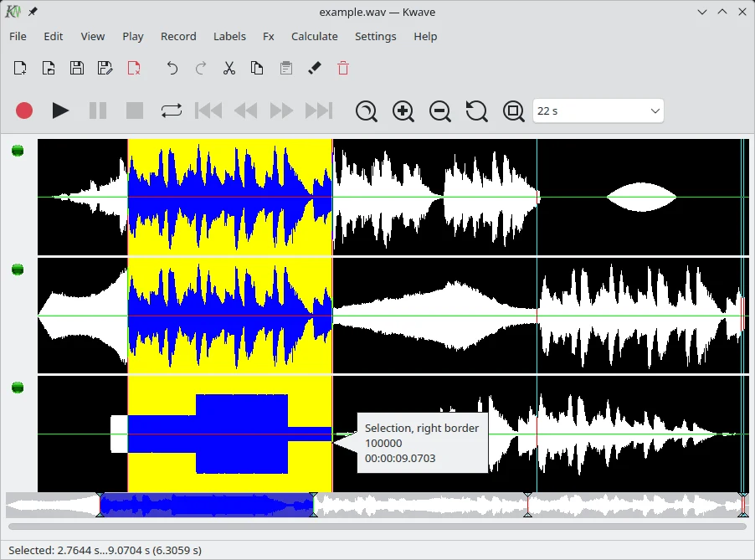Click the Save As icon

(x=105, y=68)
